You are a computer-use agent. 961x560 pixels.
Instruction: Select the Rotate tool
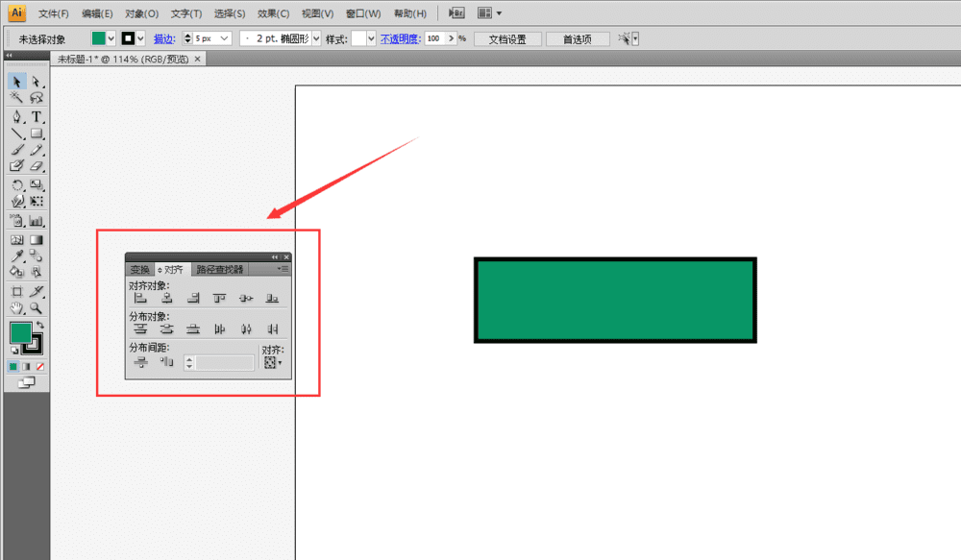tap(17, 185)
